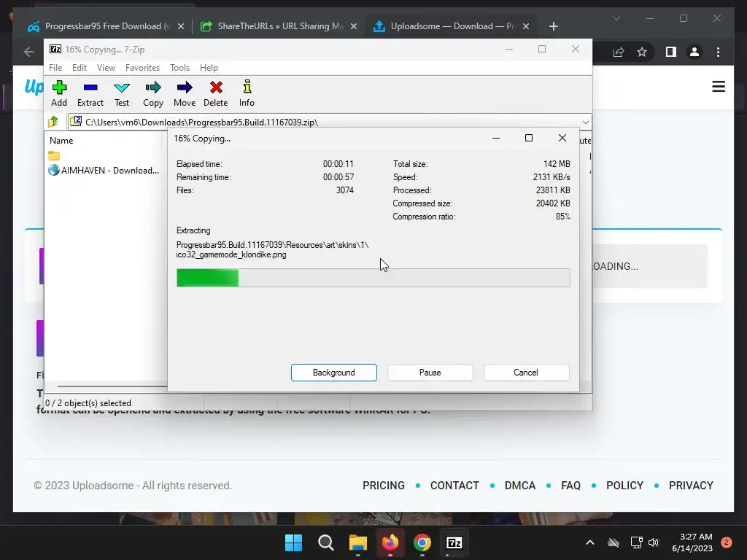Switch to Chrome in taskbar
The width and height of the screenshot is (747, 560).
click(x=422, y=542)
